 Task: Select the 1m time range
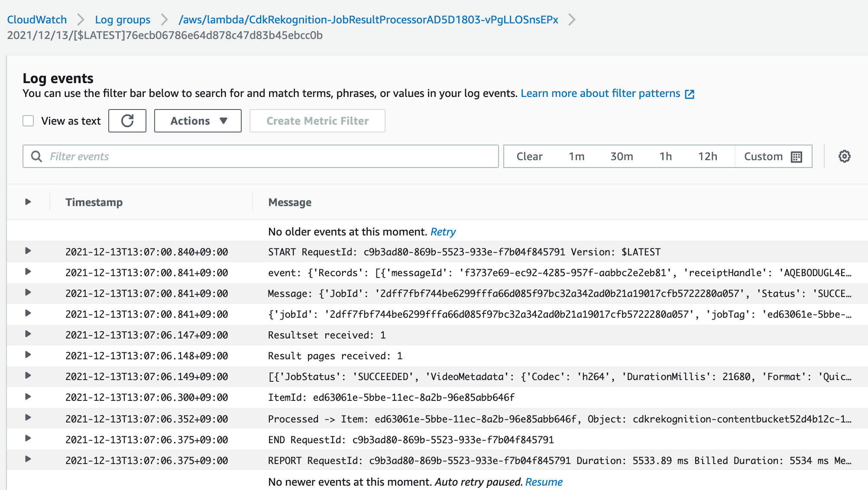click(x=577, y=156)
